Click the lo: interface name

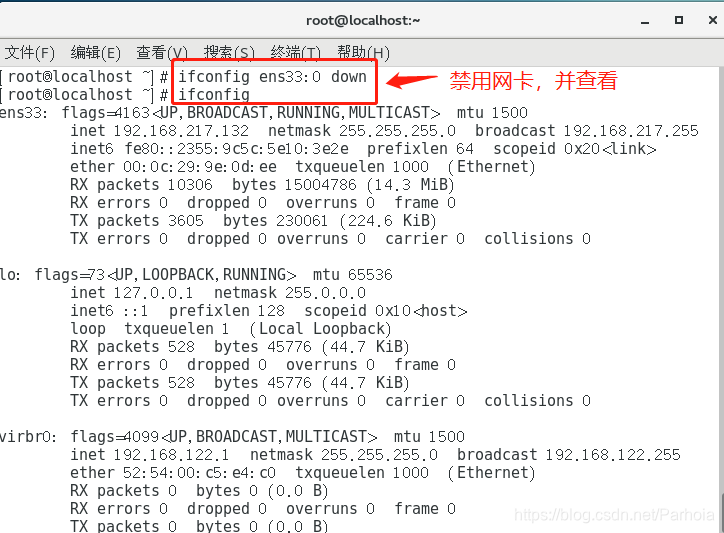coord(10,275)
